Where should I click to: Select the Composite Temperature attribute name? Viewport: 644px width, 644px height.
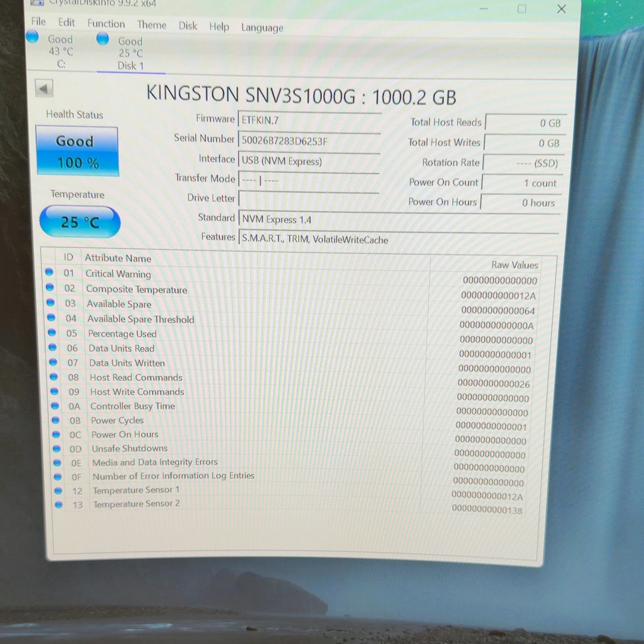click(x=137, y=289)
